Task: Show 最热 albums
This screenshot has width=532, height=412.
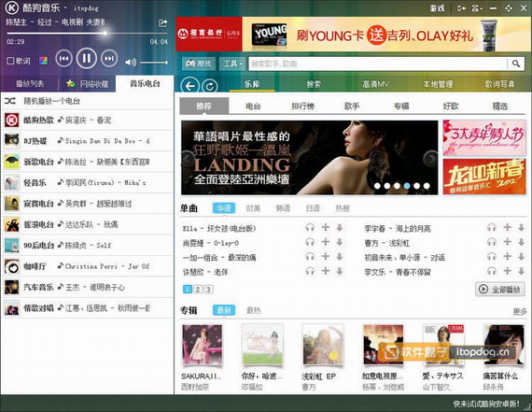Action: pyautogui.click(x=254, y=310)
